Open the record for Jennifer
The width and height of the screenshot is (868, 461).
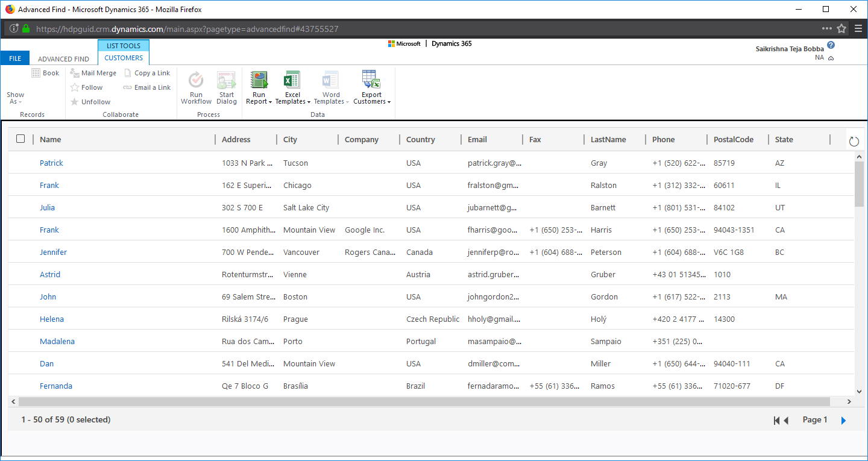(x=53, y=252)
